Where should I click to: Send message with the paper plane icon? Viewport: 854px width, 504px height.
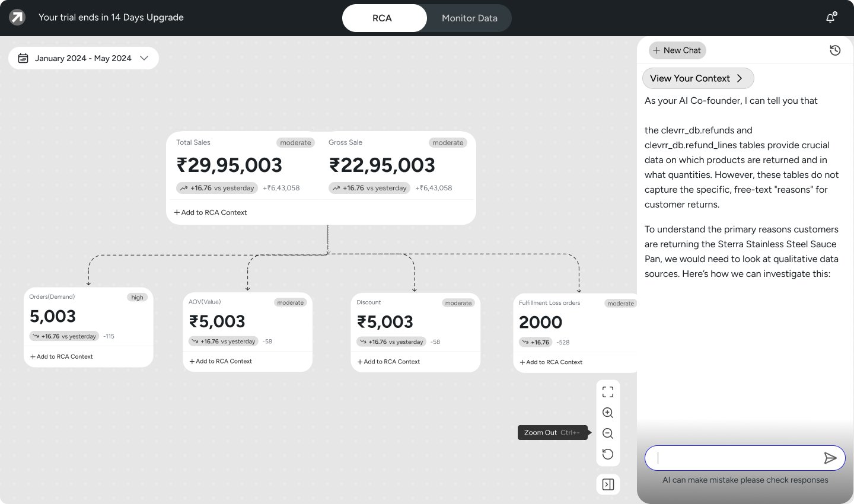830,458
